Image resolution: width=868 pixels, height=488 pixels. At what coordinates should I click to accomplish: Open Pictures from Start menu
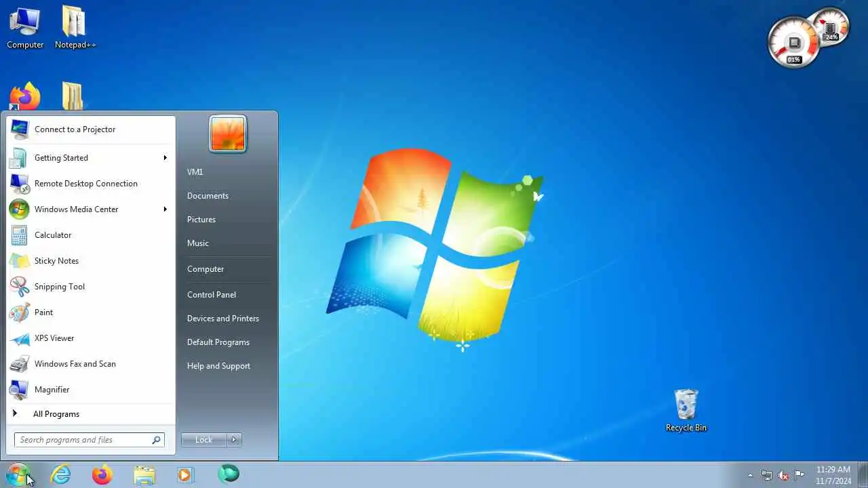[x=201, y=220]
